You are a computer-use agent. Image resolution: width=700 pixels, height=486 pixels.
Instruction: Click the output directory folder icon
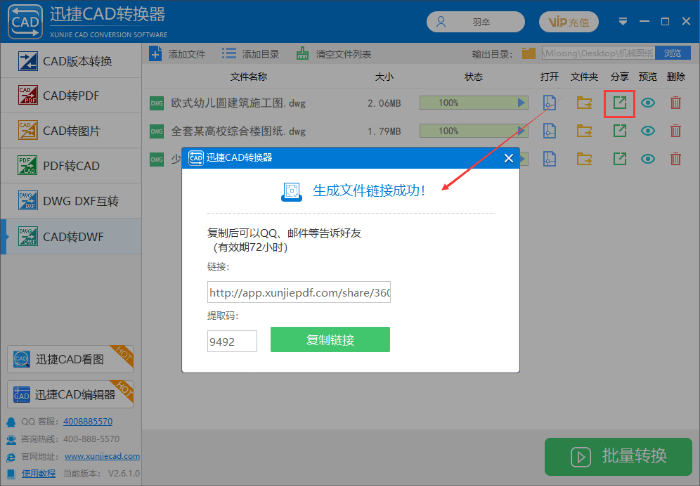coord(529,54)
